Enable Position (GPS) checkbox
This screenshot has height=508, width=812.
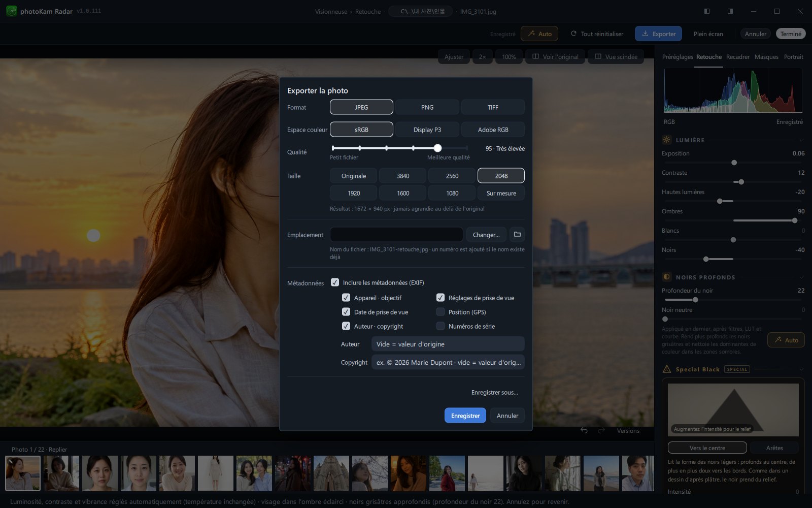pyautogui.click(x=441, y=312)
